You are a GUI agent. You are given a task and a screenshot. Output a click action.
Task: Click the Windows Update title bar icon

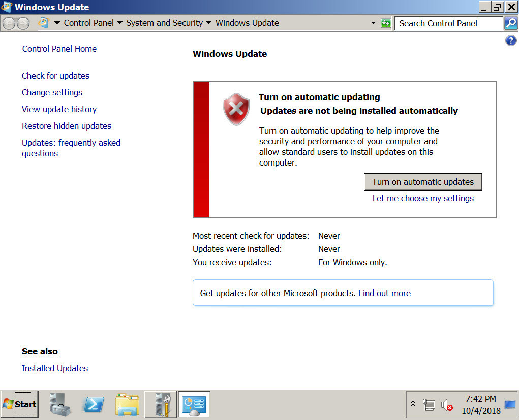(7, 7)
